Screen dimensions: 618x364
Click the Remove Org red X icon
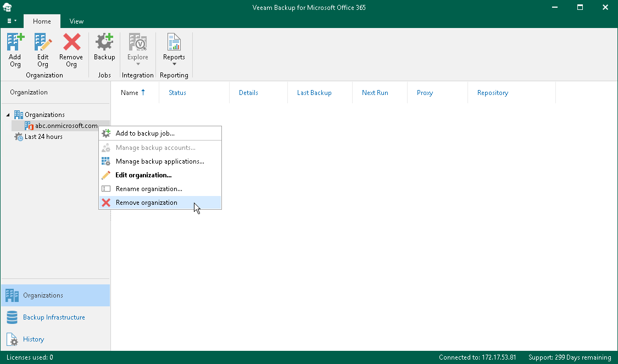[71, 42]
